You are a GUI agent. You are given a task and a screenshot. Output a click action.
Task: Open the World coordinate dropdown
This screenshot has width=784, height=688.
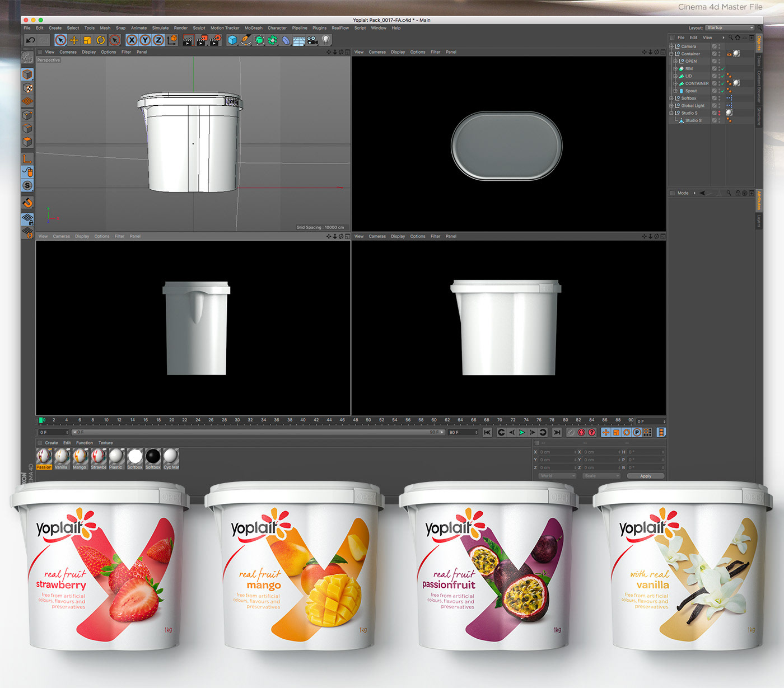[557, 476]
